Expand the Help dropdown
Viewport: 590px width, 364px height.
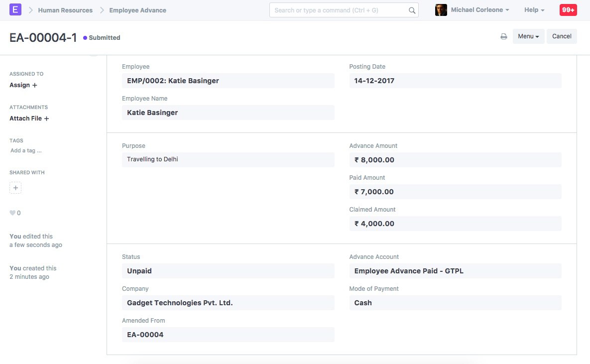coord(534,10)
